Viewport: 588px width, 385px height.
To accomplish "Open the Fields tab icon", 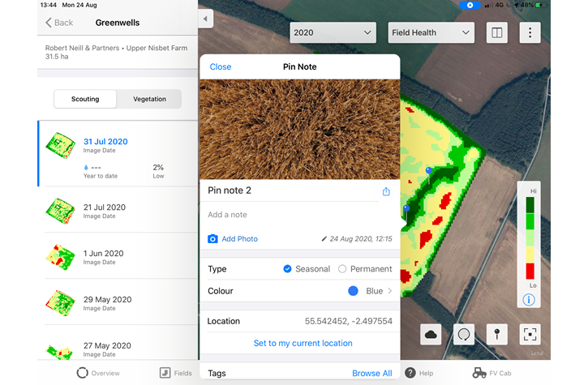I will [165, 373].
